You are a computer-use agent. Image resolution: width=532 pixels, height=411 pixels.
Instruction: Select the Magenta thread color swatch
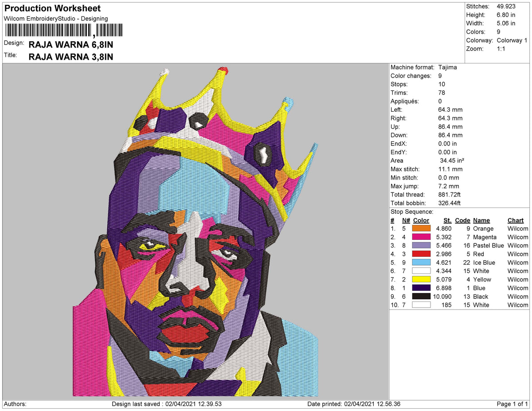[421, 237]
